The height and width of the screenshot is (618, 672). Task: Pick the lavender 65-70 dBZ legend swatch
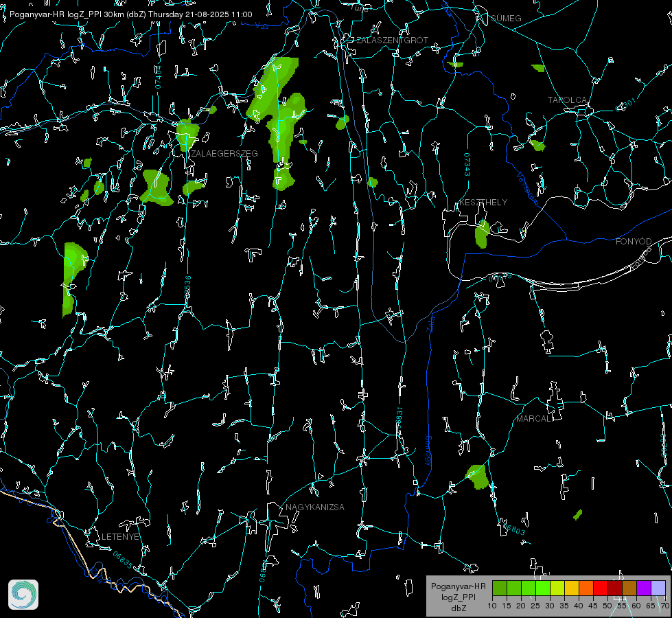point(658,588)
